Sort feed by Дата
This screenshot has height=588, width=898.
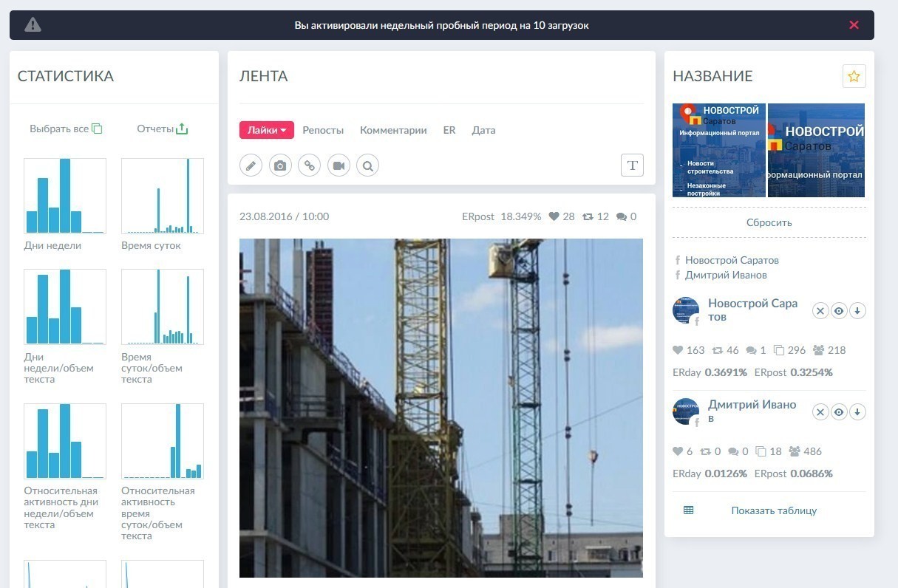click(x=483, y=130)
